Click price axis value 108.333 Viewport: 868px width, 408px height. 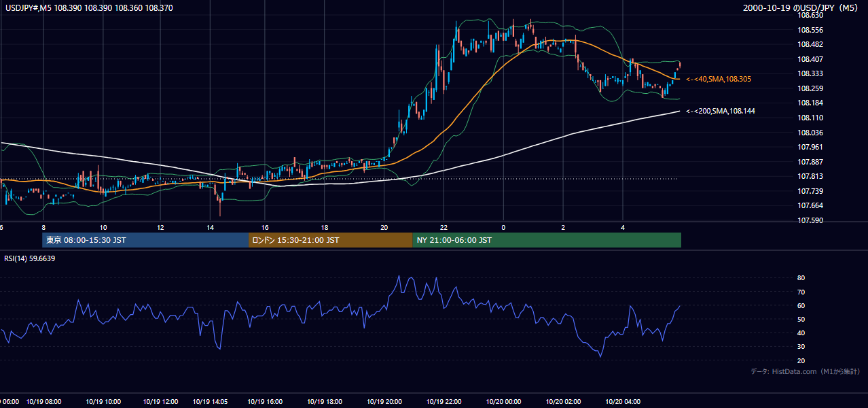coord(810,73)
